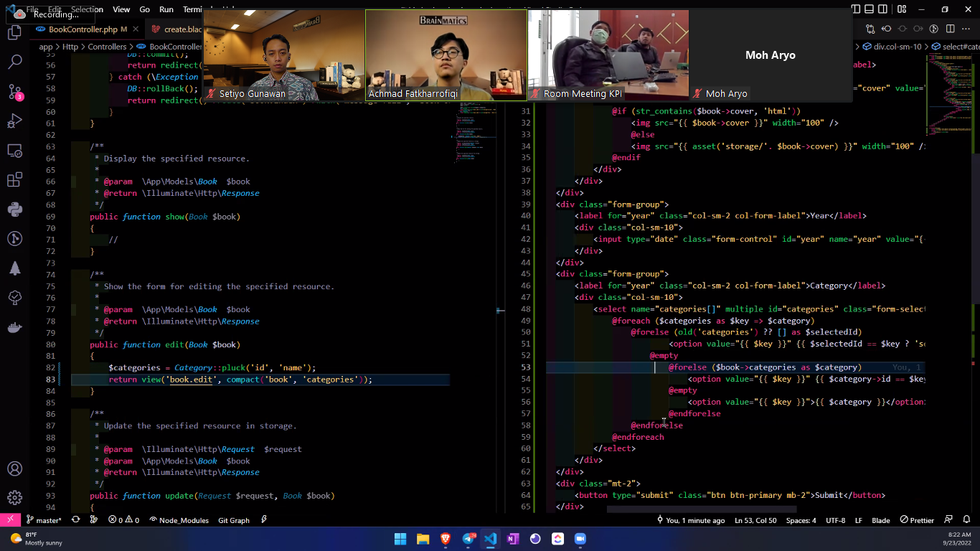Image resolution: width=980 pixels, height=551 pixels.
Task: Open the Run and Debug view
Action: pyautogui.click(x=14, y=121)
